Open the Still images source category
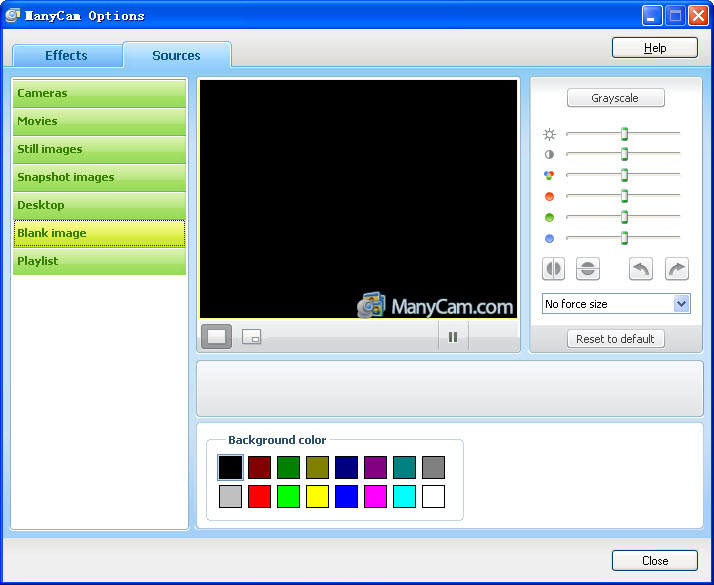Screen dimensions: 714x585 click(x=99, y=149)
